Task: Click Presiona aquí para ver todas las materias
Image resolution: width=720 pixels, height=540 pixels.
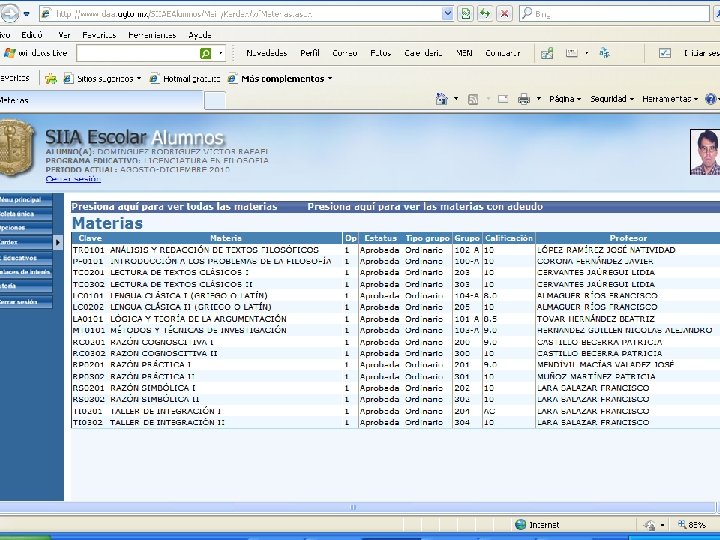Action: 174,207
